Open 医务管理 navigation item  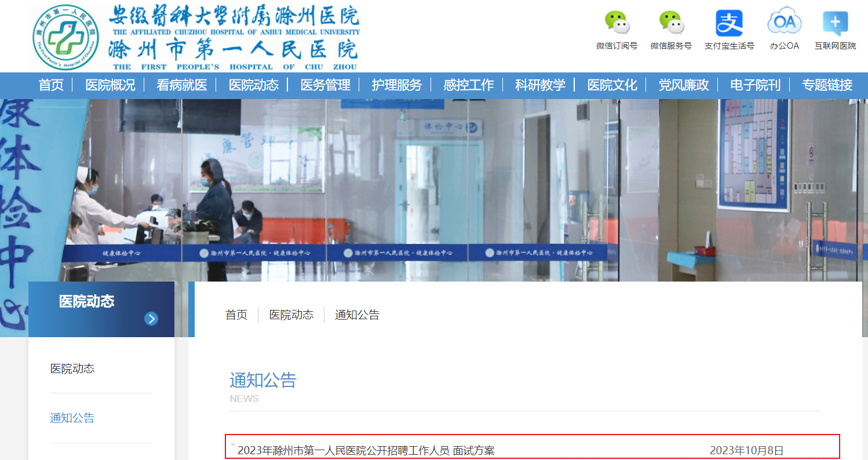[325, 85]
